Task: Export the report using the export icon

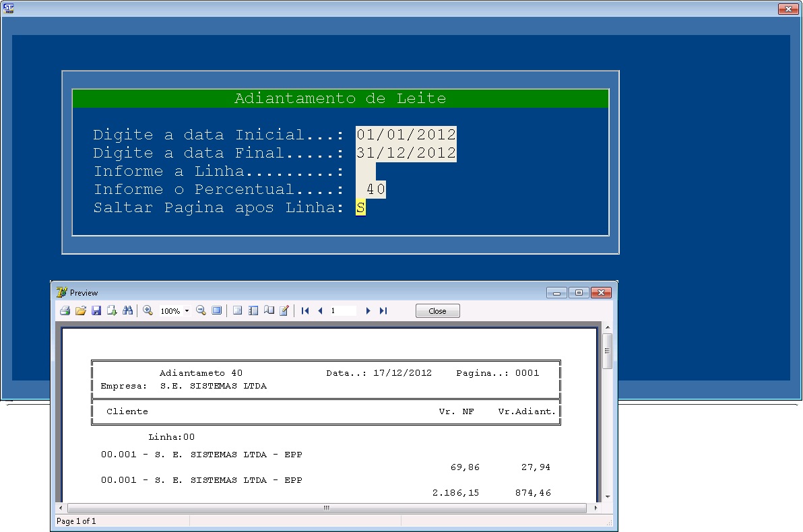Action: (112, 310)
